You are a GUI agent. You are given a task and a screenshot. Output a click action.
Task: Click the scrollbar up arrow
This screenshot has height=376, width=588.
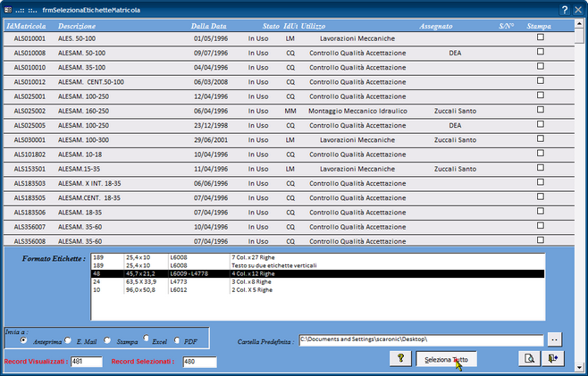[x=580, y=23]
